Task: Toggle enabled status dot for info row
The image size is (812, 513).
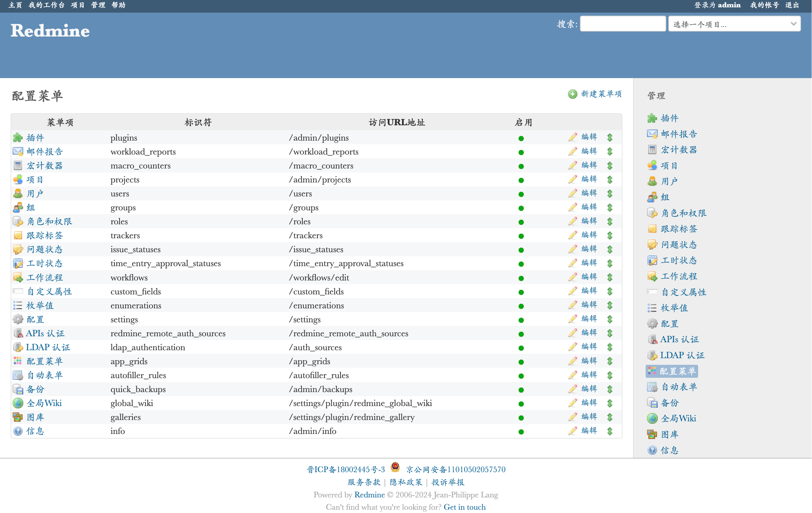Action: 521,432
